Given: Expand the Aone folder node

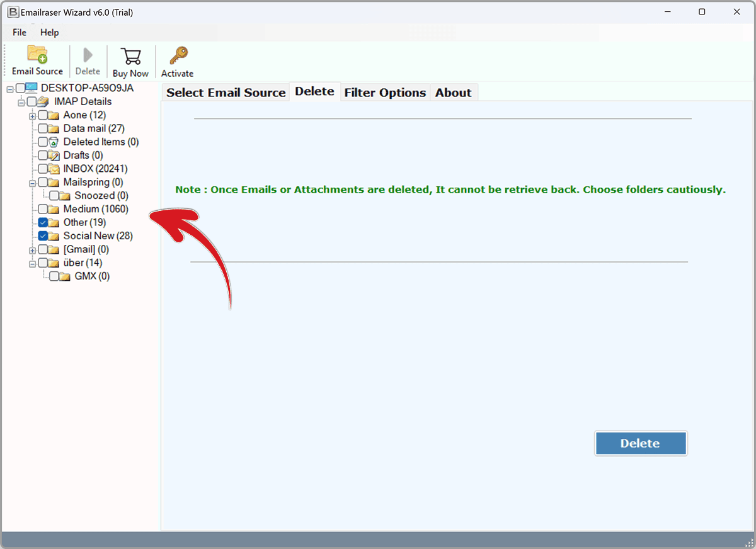Looking at the screenshot, I should point(33,116).
